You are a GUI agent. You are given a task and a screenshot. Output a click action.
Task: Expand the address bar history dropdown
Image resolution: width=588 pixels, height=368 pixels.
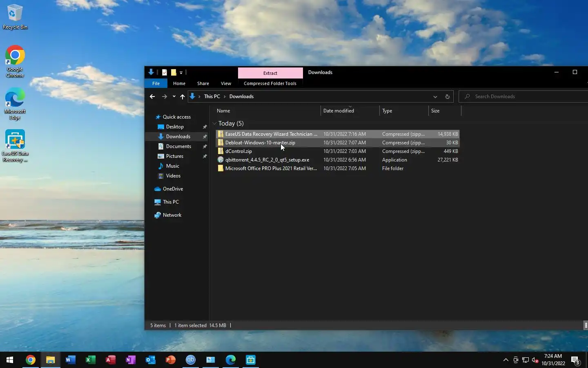[435, 96]
